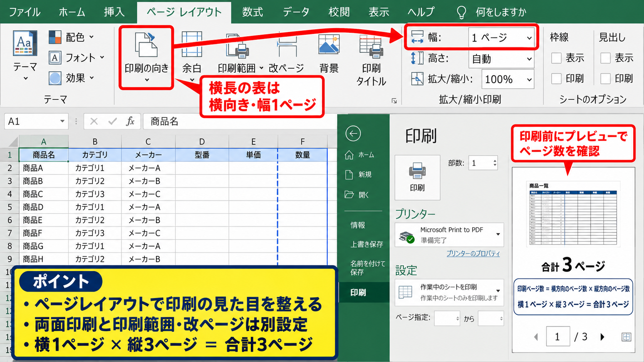Click the fx insert function icon
The image size is (644, 362).
pos(130,121)
